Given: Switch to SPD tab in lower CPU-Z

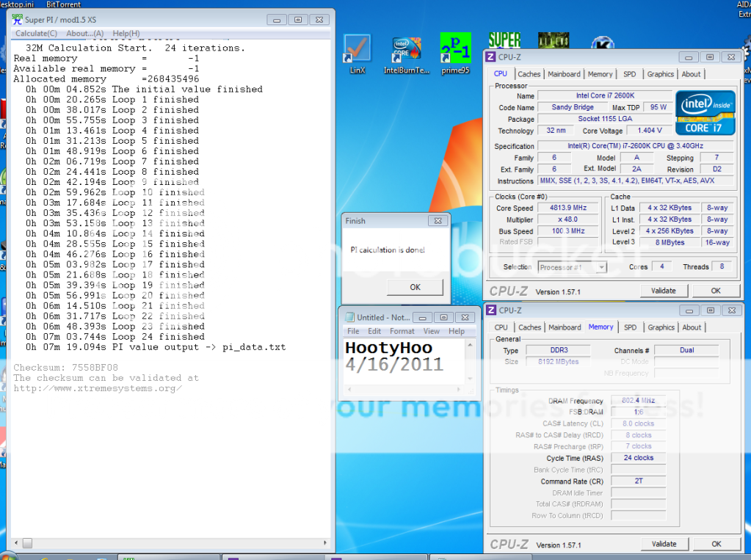Looking at the screenshot, I should (x=631, y=327).
